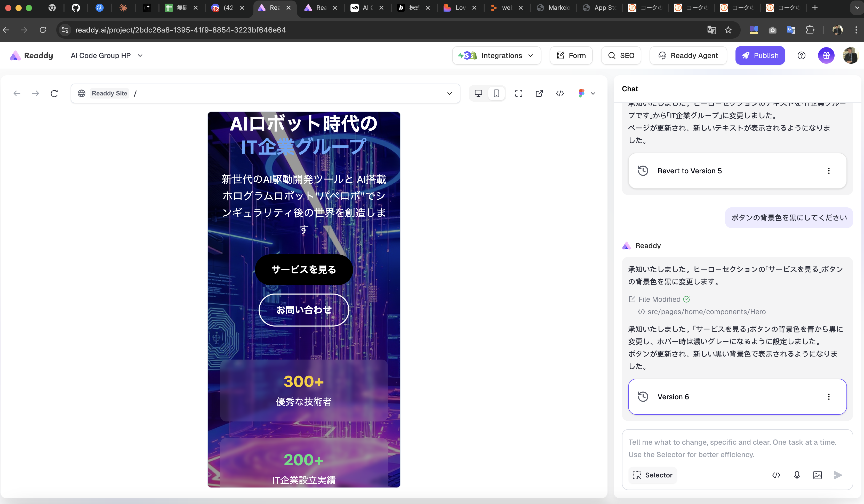This screenshot has width=864, height=504.
Task: Open the page path dropdown in preview bar
Action: (x=450, y=93)
